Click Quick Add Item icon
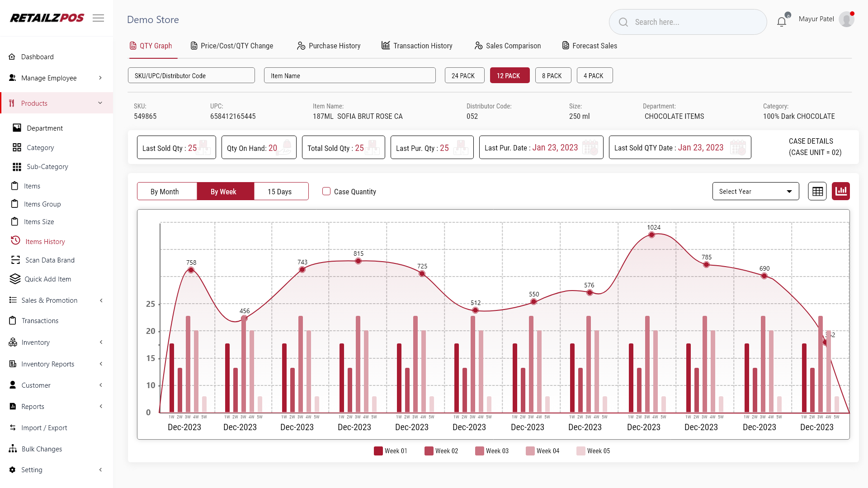This screenshot has width=868, height=488. coord(15,279)
